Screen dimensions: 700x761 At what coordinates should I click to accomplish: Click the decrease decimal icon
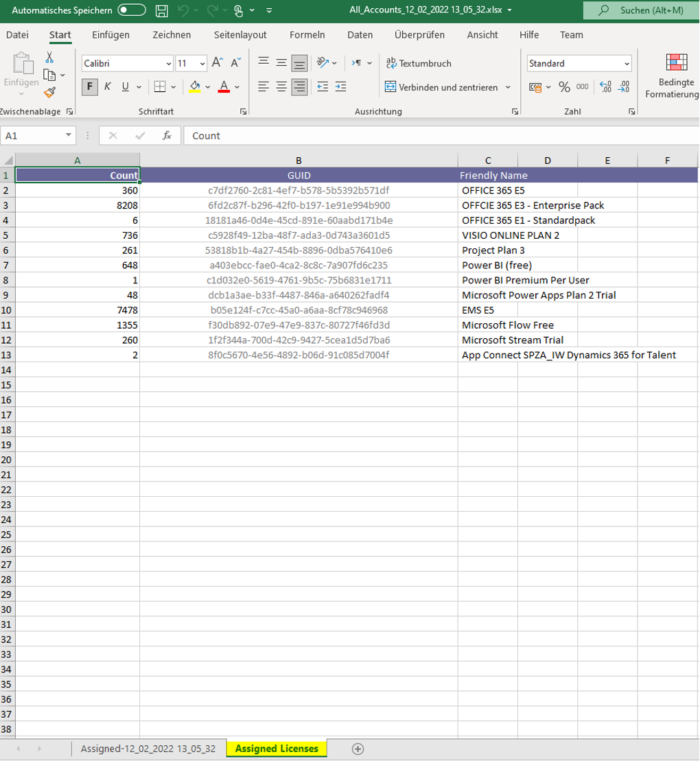(624, 87)
